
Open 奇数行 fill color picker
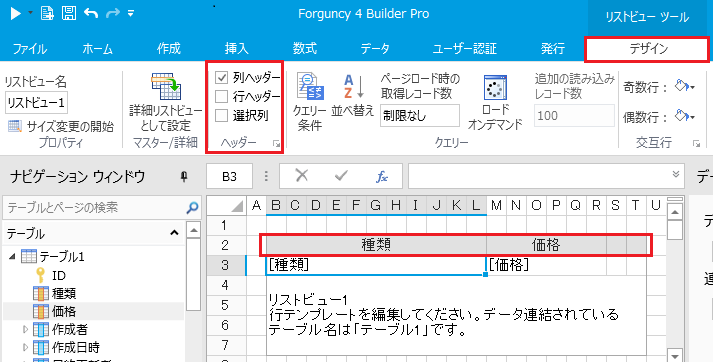[684, 86]
